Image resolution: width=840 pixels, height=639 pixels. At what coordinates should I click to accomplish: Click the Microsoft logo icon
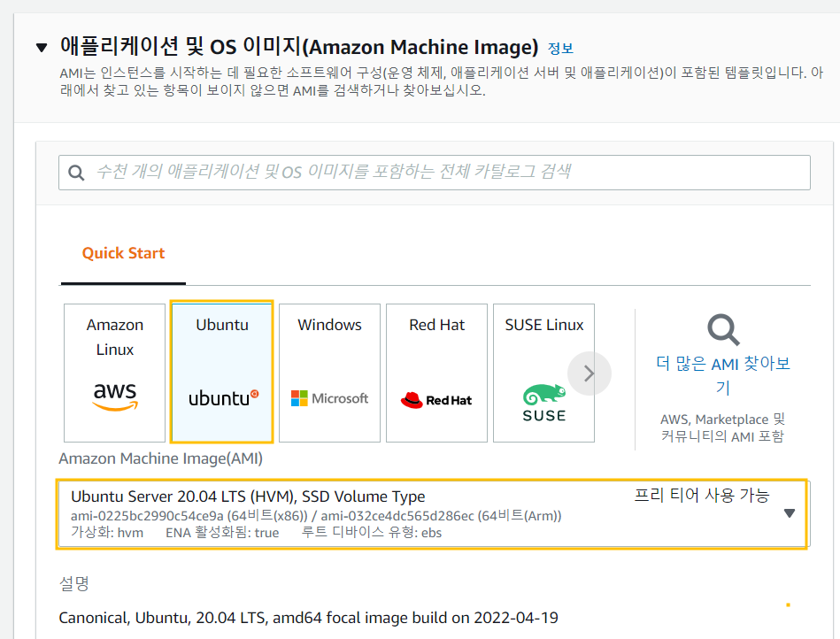pyautogui.click(x=329, y=398)
